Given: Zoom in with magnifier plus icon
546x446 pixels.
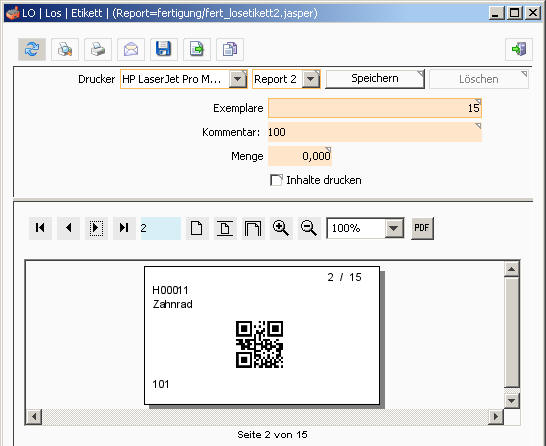Looking at the screenshot, I should (281, 228).
